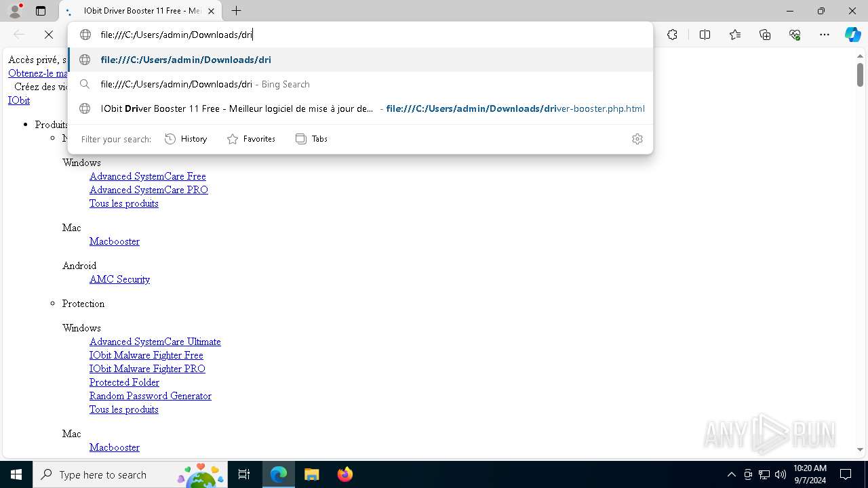Image resolution: width=868 pixels, height=488 pixels.
Task: Click the scrollbar down arrow
Action: coord(860,449)
